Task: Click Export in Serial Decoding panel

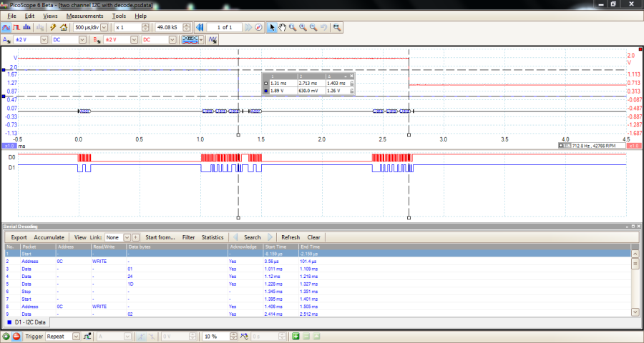Action: pos(19,237)
